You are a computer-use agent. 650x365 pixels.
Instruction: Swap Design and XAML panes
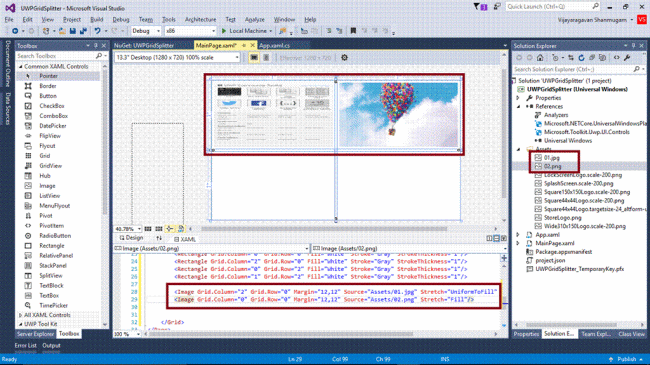pos(159,238)
